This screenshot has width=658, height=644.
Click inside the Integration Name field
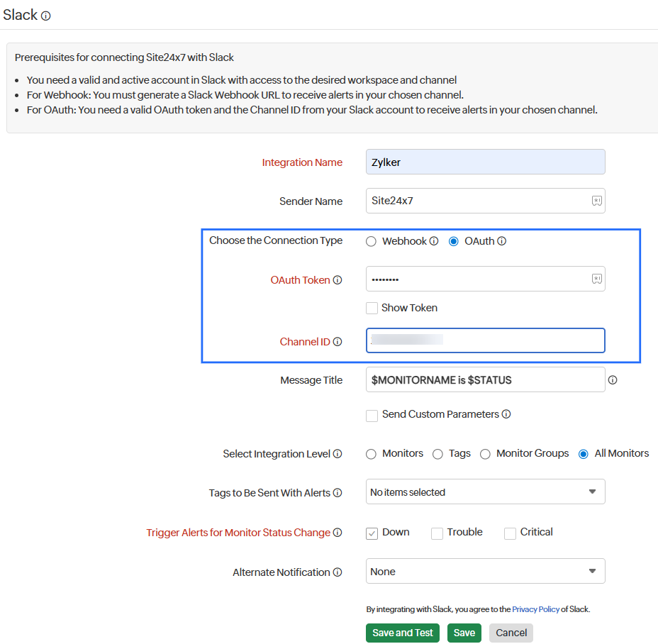tap(485, 162)
